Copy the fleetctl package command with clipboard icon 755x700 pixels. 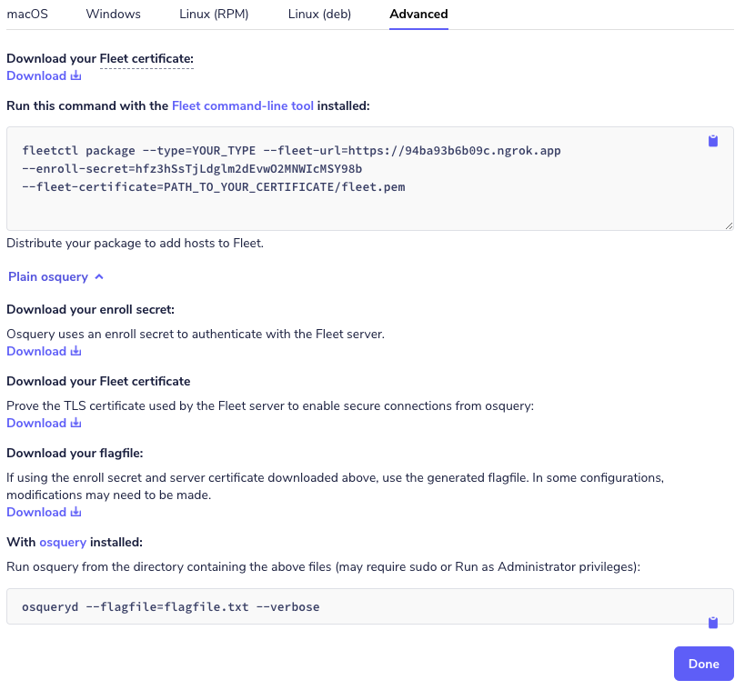(713, 141)
